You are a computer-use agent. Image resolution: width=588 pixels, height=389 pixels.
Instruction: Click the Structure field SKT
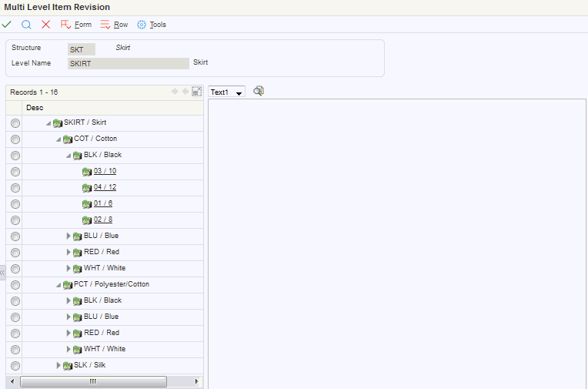[x=82, y=49]
